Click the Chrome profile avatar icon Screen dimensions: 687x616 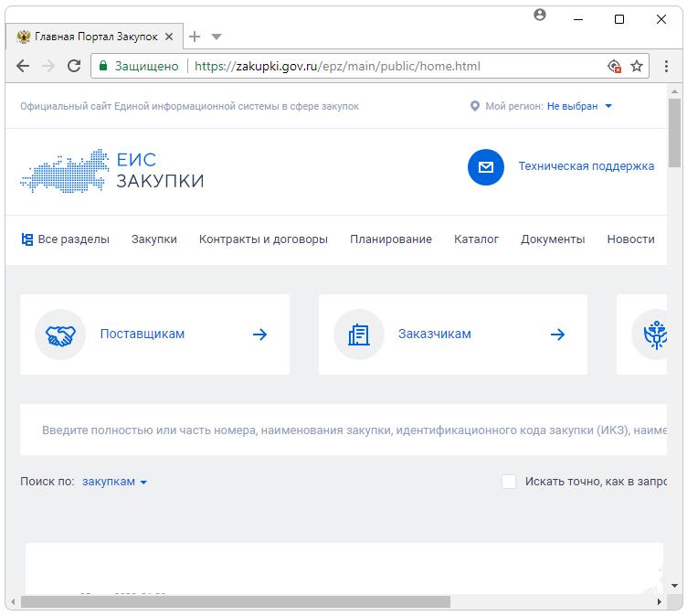pyautogui.click(x=540, y=15)
